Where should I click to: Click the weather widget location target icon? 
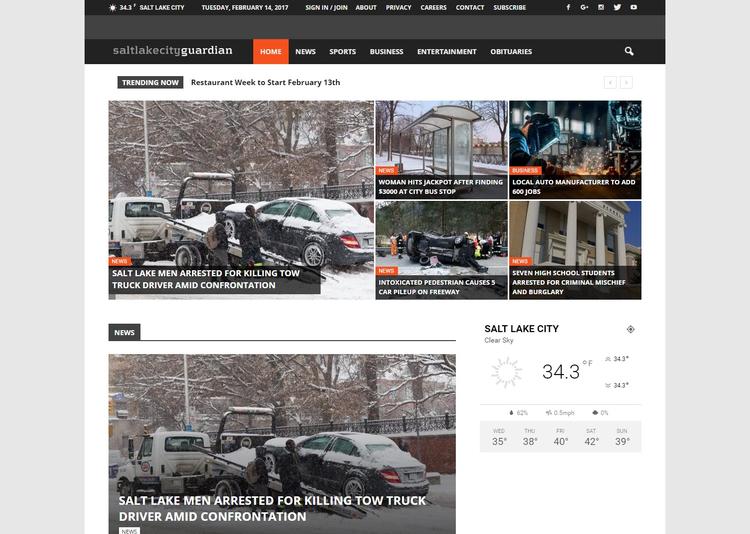630,329
